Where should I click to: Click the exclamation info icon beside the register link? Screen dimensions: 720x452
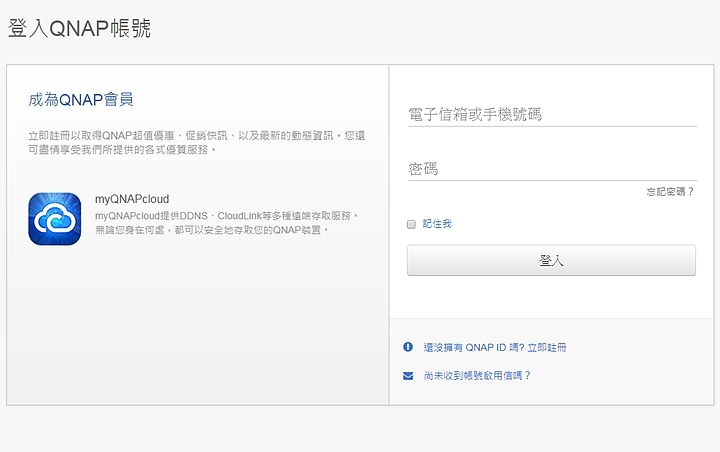pos(408,347)
